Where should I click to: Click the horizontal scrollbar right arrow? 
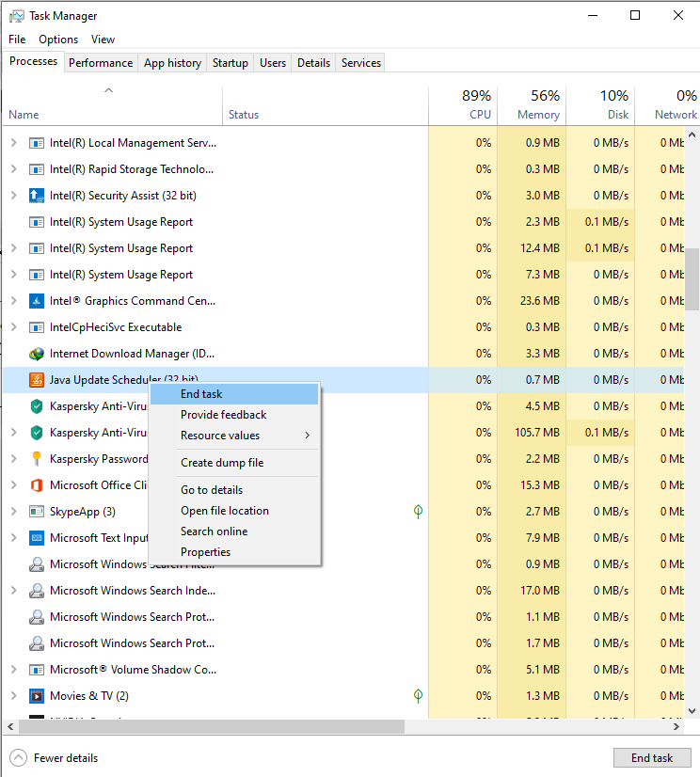pos(676,727)
